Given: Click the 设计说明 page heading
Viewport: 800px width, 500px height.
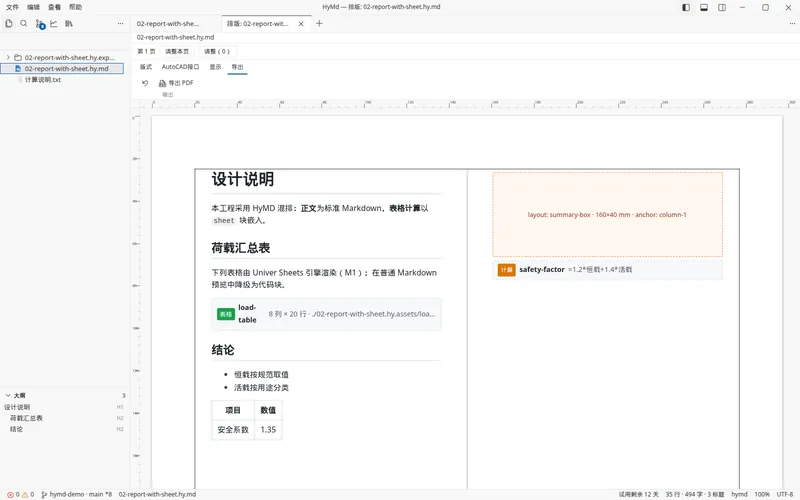Looking at the screenshot, I should (x=242, y=179).
